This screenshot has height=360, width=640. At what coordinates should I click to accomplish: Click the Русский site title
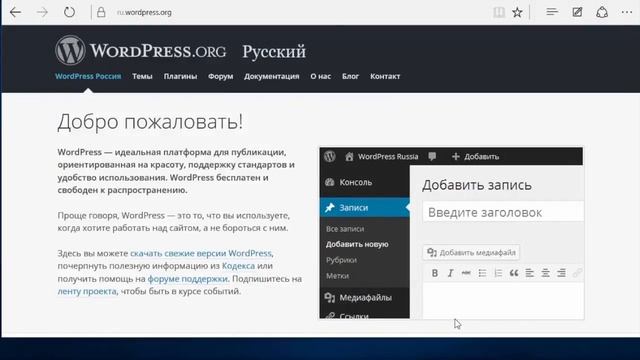[274, 51]
